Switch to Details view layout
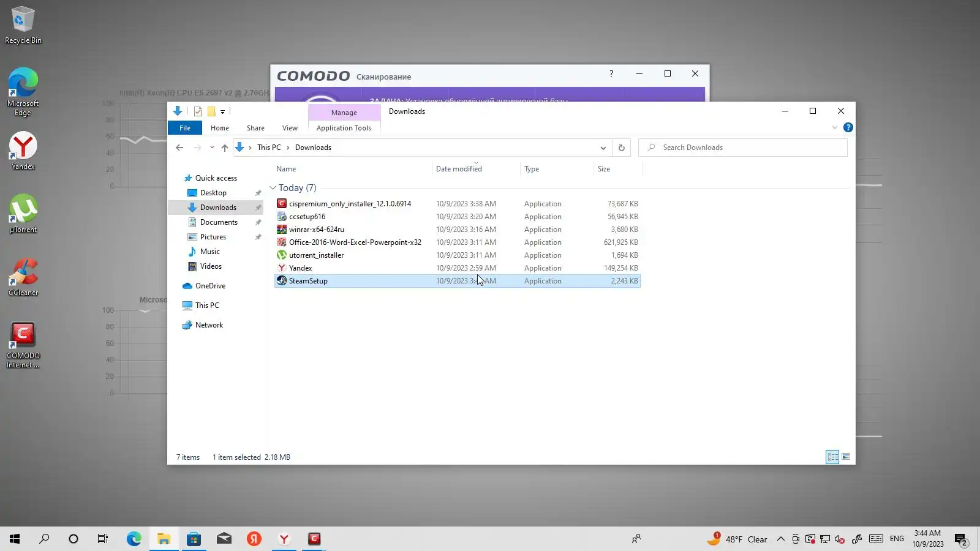 click(832, 457)
